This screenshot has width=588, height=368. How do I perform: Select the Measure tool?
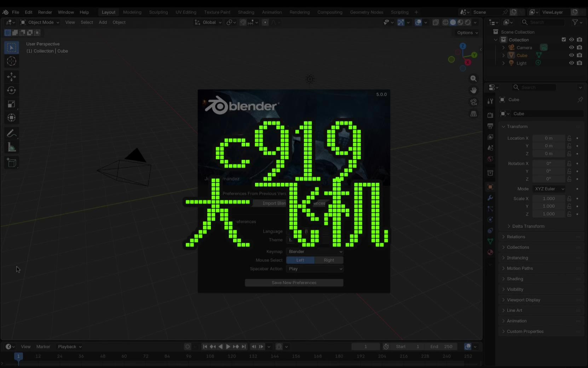click(11, 147)
